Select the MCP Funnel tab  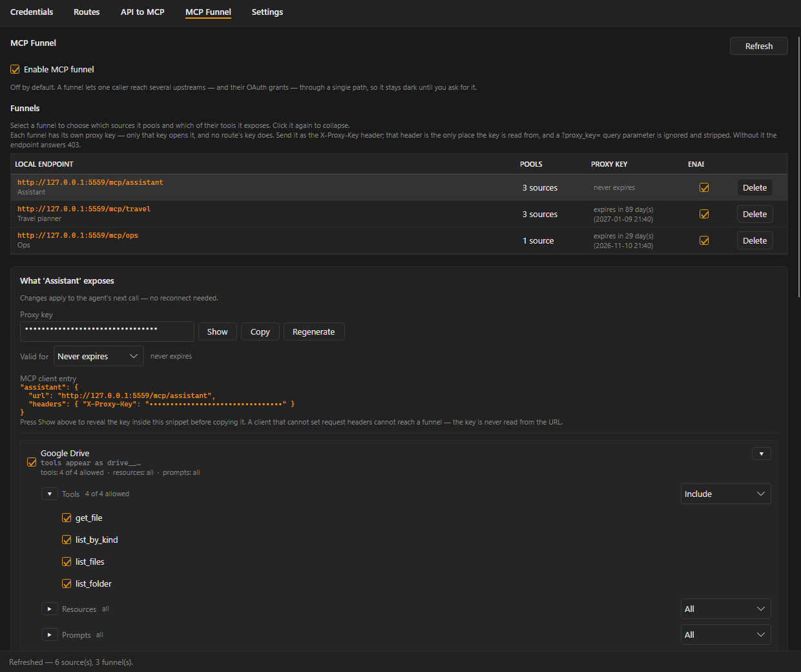208,12
